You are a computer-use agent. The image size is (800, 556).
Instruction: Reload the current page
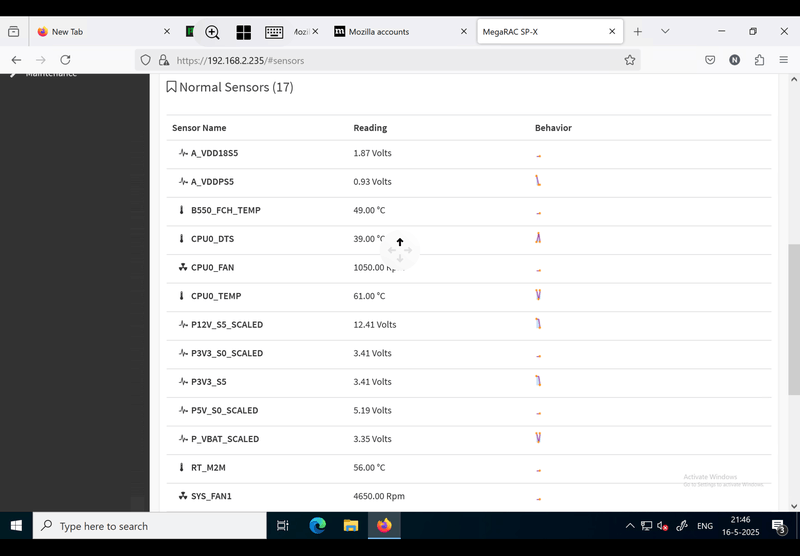65,60
